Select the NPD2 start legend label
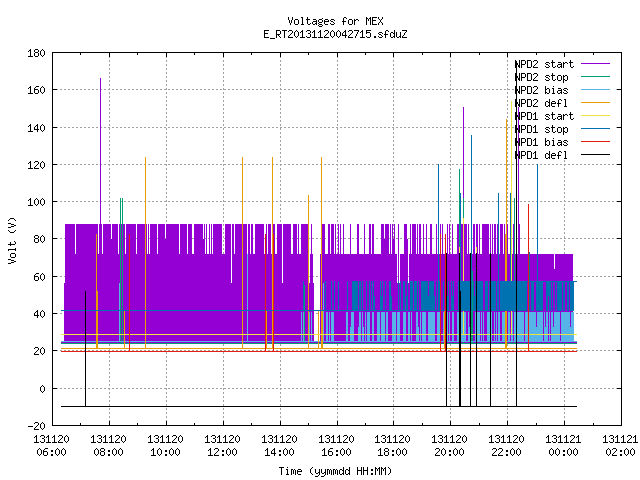The width and height of the screenshot is (640, 480). [x=544, y=64]
